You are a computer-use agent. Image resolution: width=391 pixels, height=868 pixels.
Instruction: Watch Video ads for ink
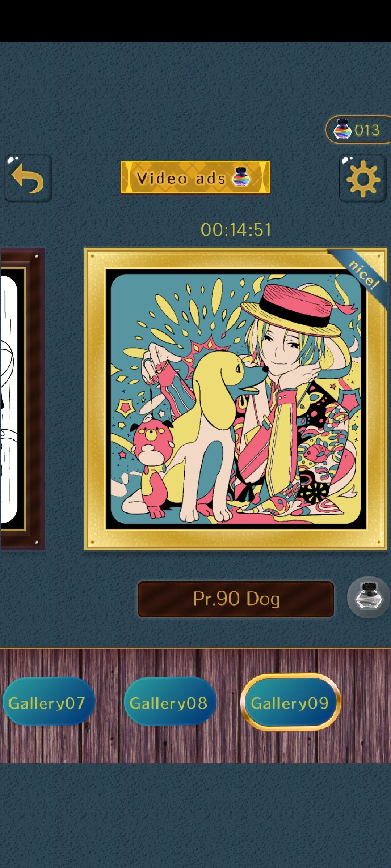(195, 177)
